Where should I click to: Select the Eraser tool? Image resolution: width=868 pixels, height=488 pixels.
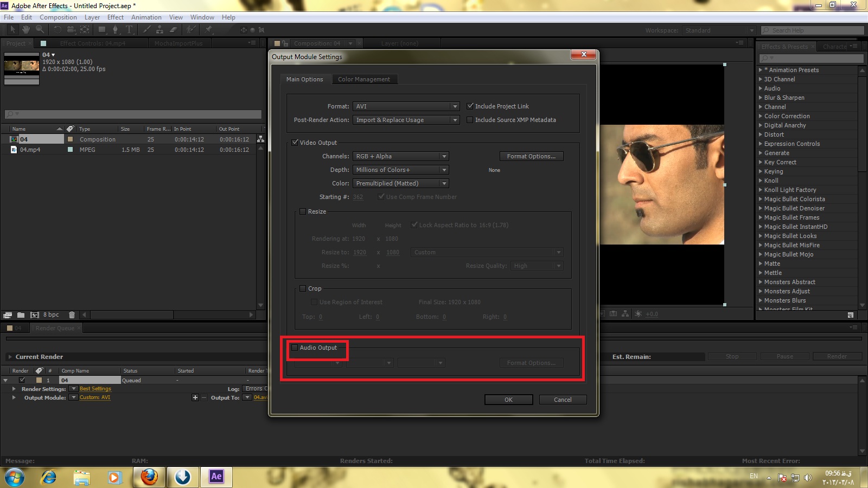[174, 30]
